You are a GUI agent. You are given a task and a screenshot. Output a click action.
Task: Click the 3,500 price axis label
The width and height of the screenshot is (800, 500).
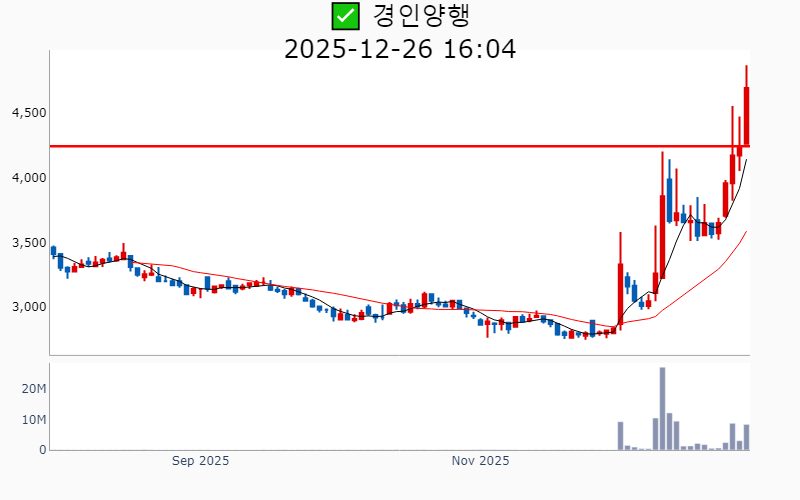(x=29, y=243)
